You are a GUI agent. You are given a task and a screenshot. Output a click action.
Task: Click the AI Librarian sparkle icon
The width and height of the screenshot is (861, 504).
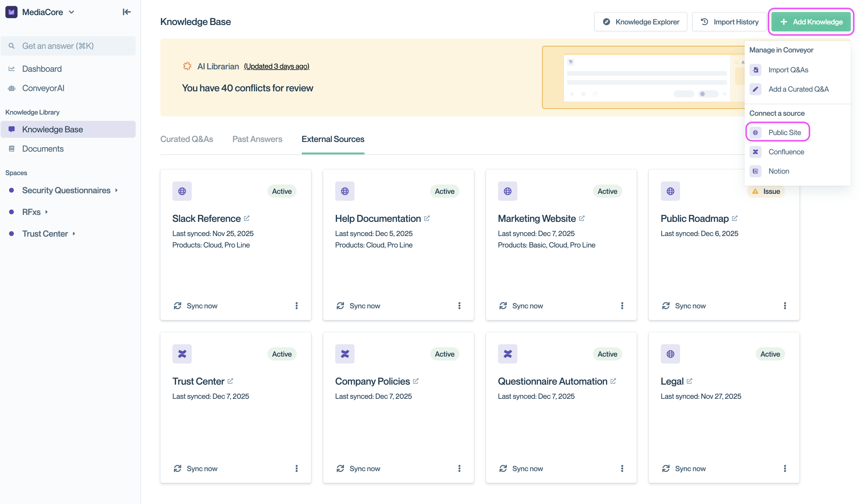tap(188, 66)
